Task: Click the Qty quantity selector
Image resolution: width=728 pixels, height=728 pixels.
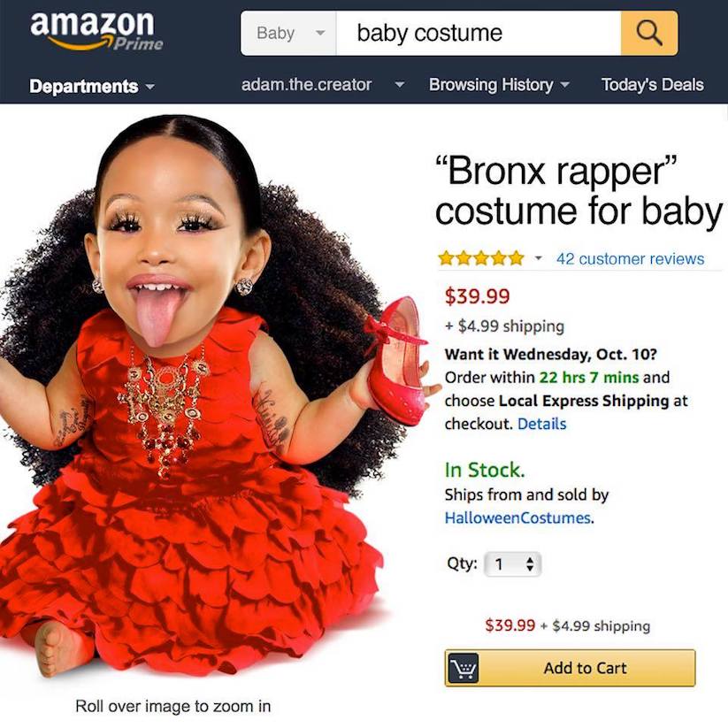Action: (512, 564)
